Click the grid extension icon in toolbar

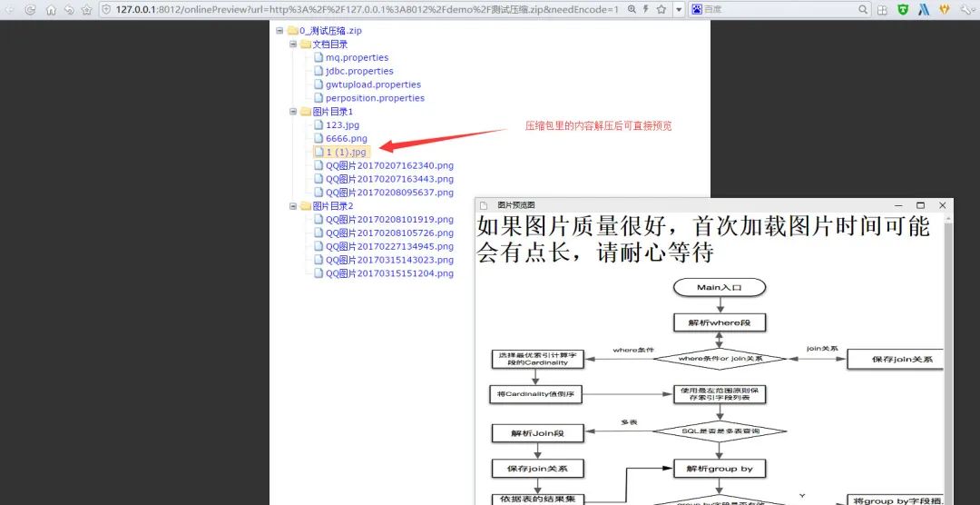[882, 10]
